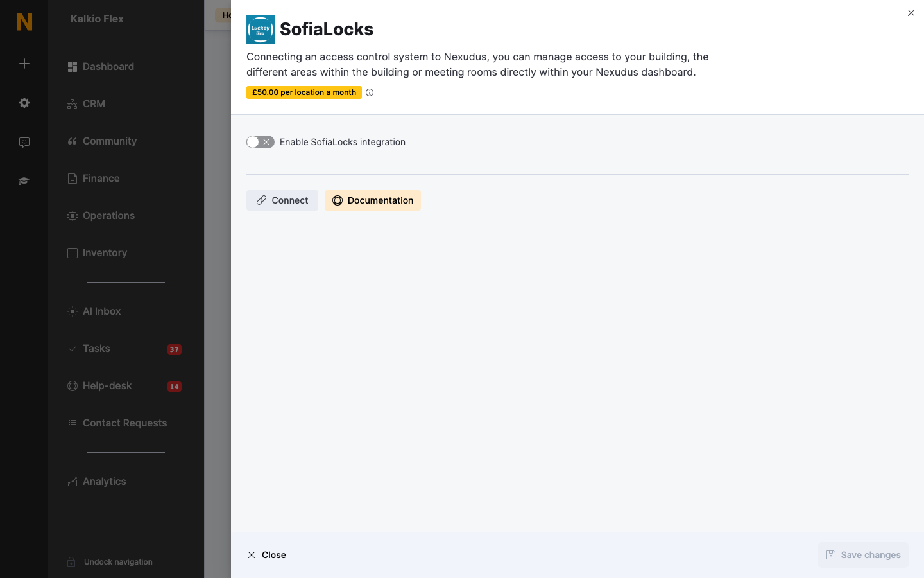Image resolution: width=924 pixels, height=578 pixels.
Task: Open the Documentation button
Action: [x=373, y=200]
